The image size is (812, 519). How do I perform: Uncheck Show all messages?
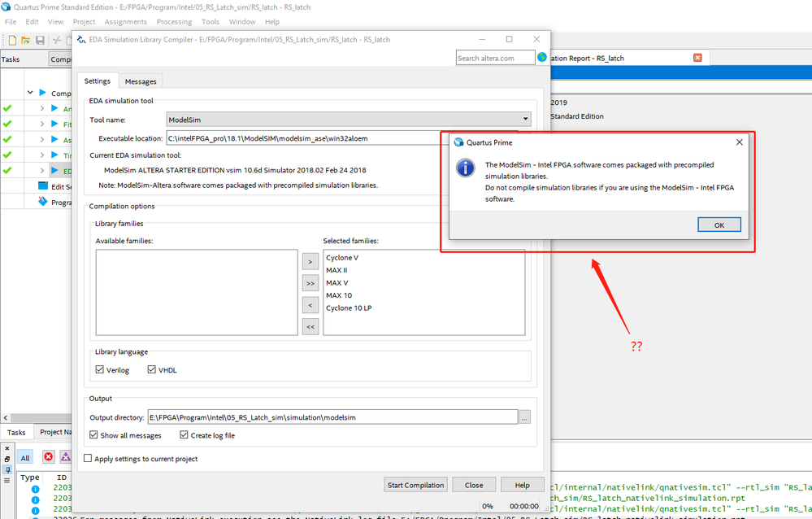93,434
